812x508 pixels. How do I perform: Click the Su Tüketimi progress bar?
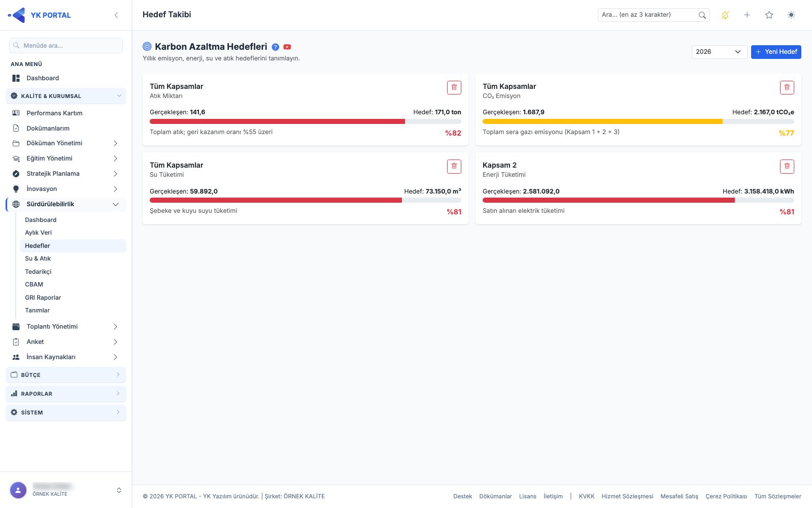[306, 200]
